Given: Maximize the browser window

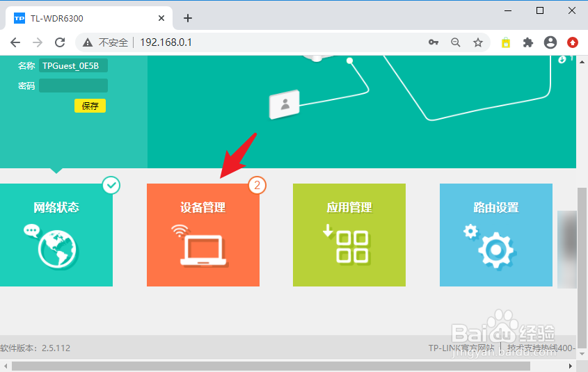Looking at the screenshot, I should coord(540,10).
